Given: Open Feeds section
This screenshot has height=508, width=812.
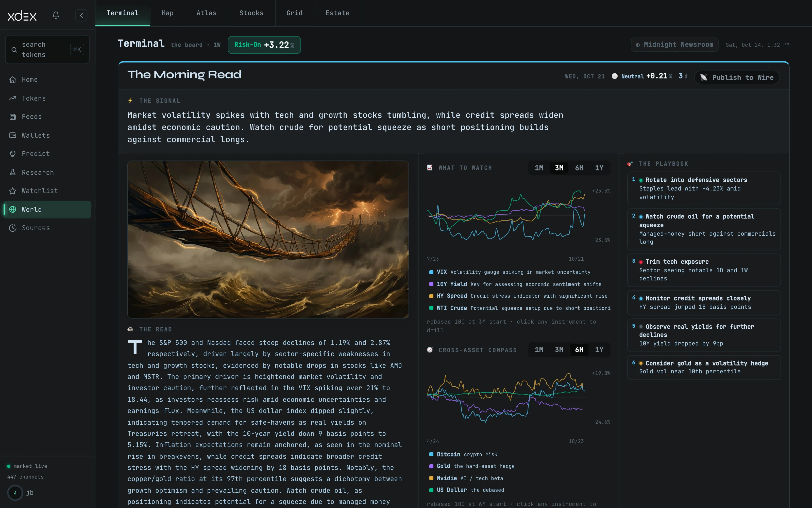Looking at the screenshot, I should pos(47,117).
